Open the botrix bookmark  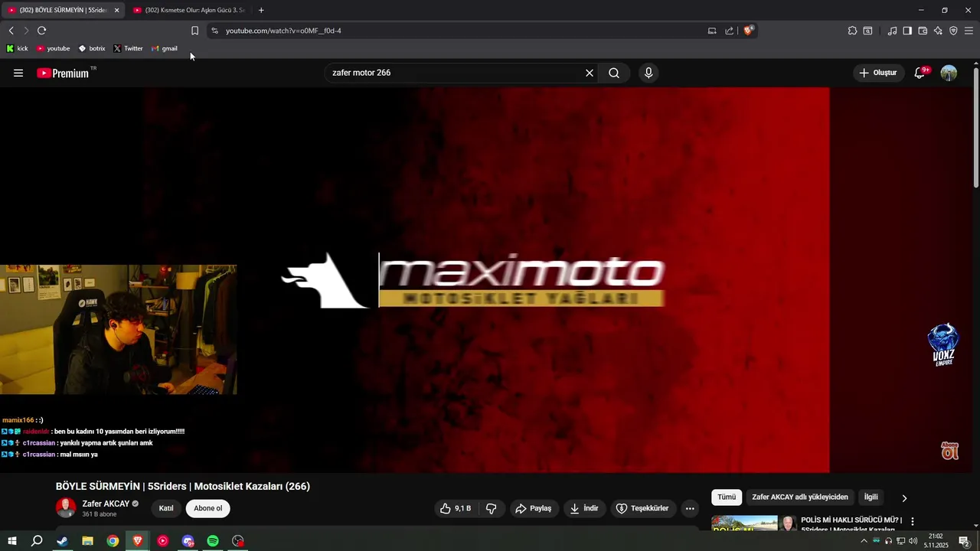[91, 48]
